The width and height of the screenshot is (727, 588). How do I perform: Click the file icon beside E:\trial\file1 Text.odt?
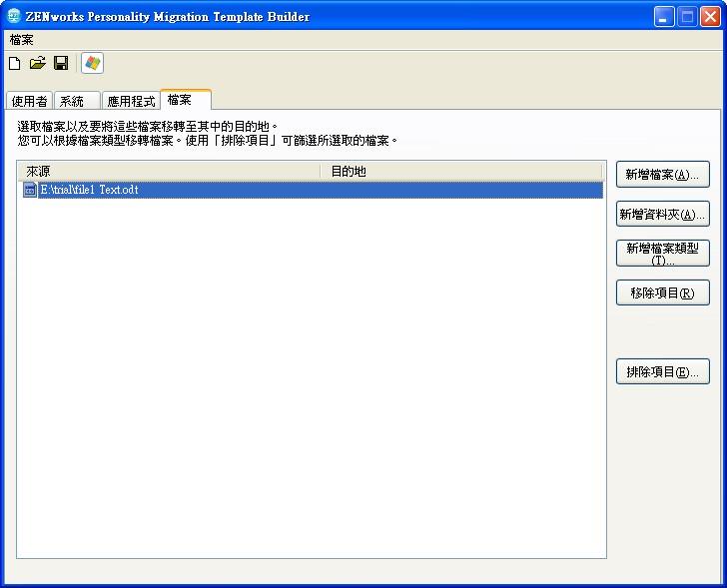(x=30, y=190)
